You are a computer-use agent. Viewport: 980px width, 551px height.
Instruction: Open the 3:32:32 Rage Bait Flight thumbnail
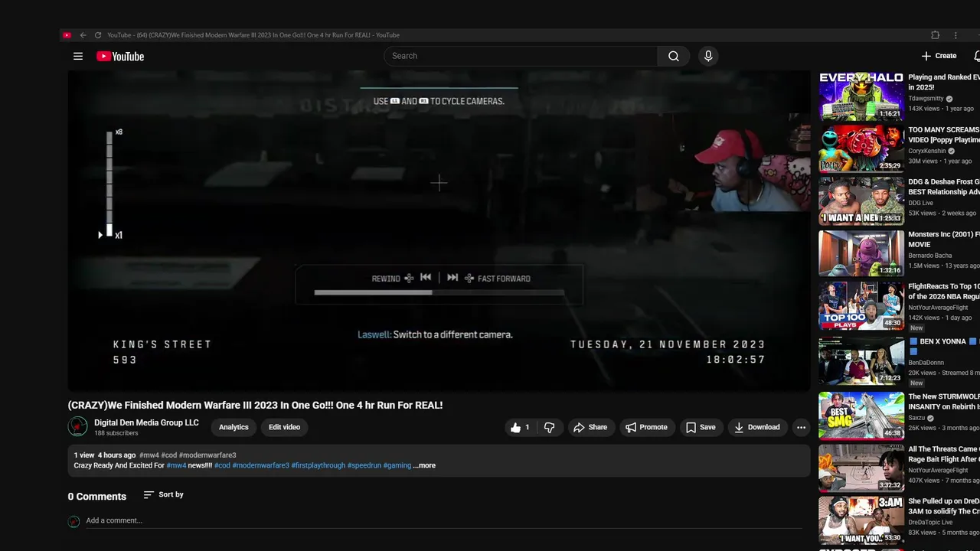pos(861,468)
